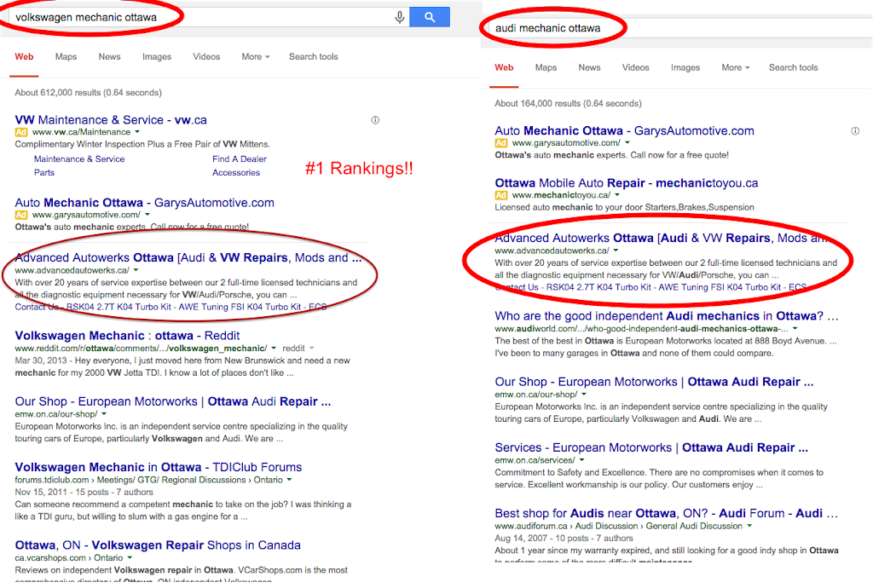Image resolution: width=873 pixels, height=588 pixels.
Task: Open the 'Accessories' sitelink
Action: pos(236,173)
